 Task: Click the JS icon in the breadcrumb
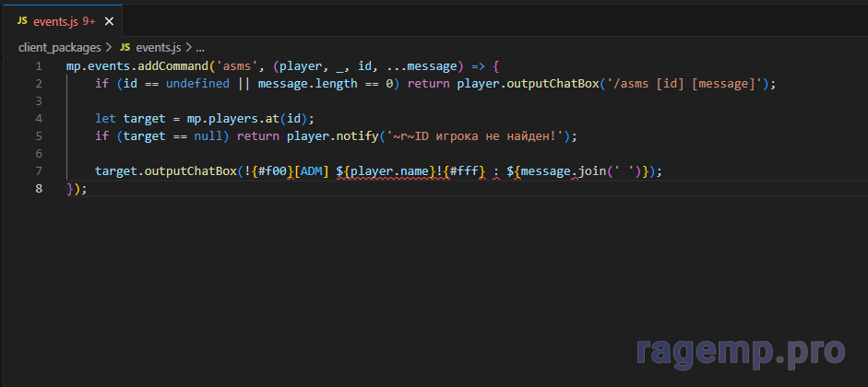point(125,46)
